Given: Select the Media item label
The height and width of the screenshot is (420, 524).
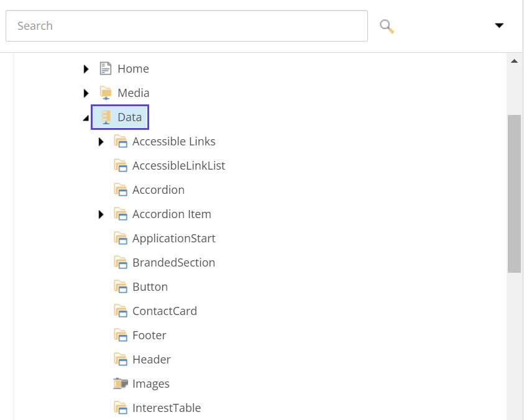Looking at the screenshot, I should click(134, 93).
